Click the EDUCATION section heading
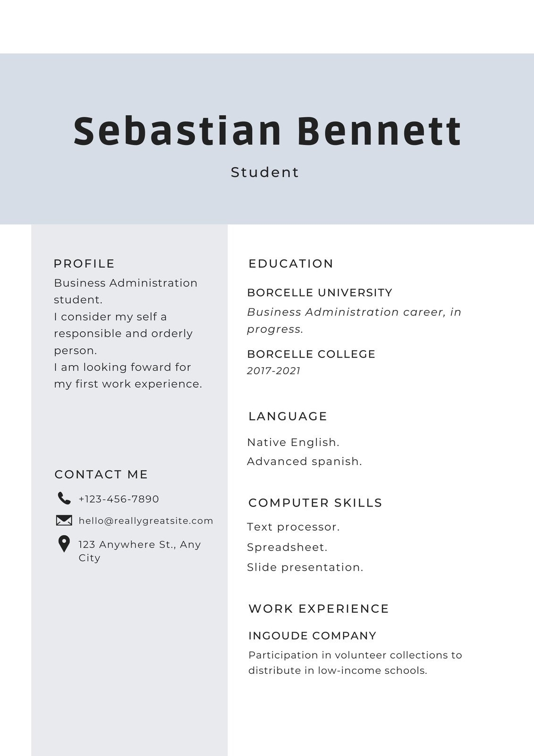The image size is (534, 756). 291,264
